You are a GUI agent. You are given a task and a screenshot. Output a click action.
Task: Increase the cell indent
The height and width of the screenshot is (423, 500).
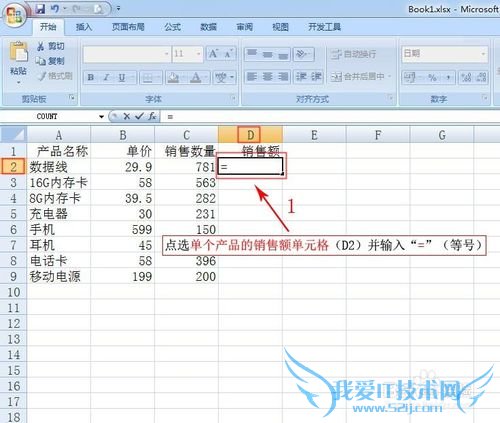click(x=316, y=77)
